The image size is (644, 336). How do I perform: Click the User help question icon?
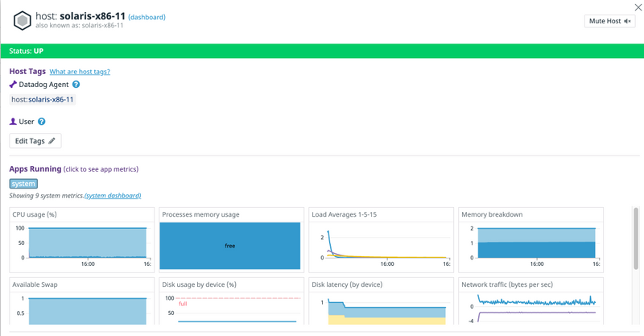tap(42, 122)
